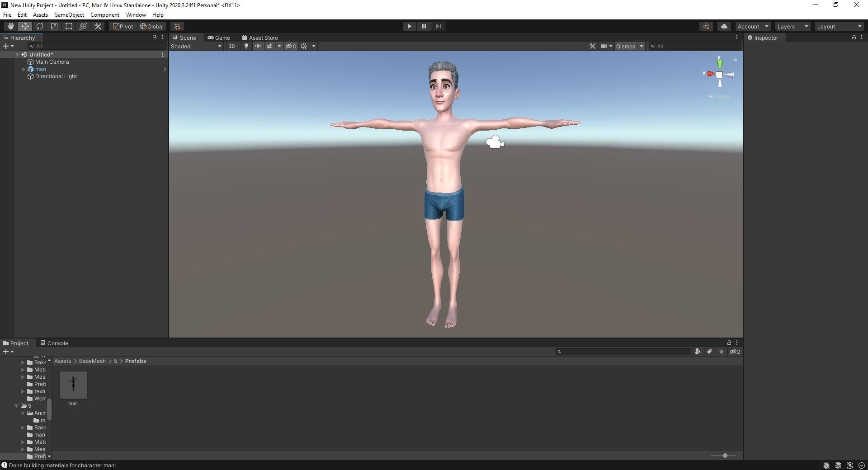The image size is (868, 470).
Task: Search by label in Project
Action: (x=709, y=352)
